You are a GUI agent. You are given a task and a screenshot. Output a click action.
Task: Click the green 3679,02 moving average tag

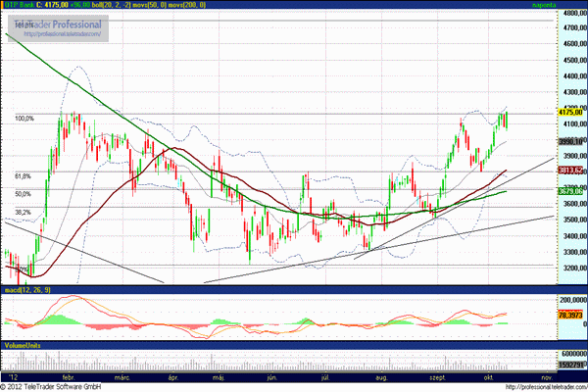coord(571,191)
